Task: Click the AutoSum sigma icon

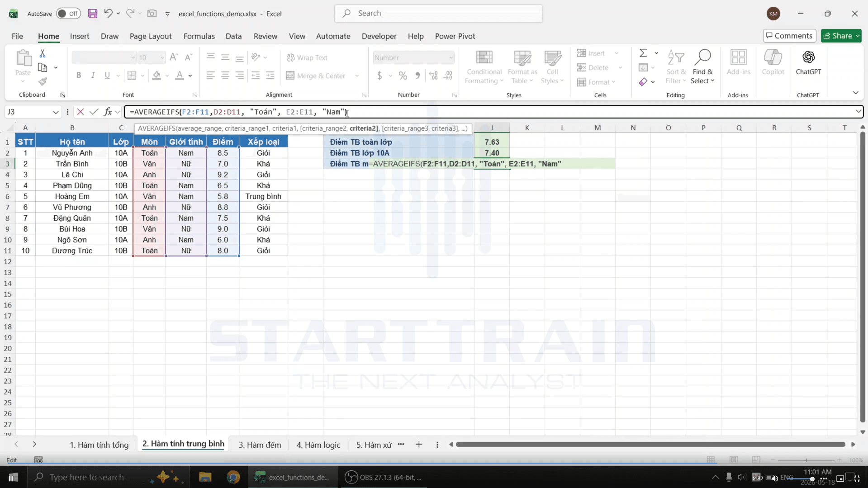Action: pyautogui.click(x=643, y=53)
